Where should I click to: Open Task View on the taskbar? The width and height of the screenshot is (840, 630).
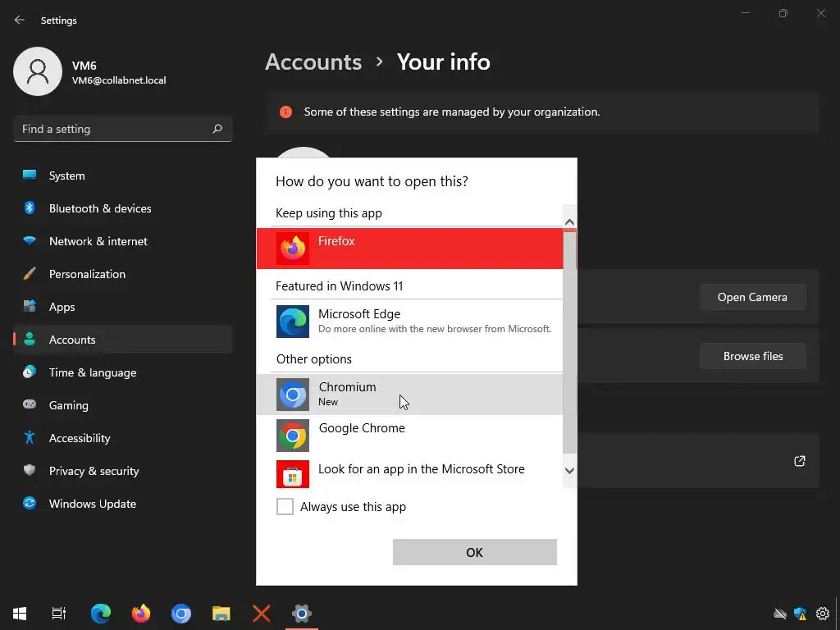(x=59, y=614)
